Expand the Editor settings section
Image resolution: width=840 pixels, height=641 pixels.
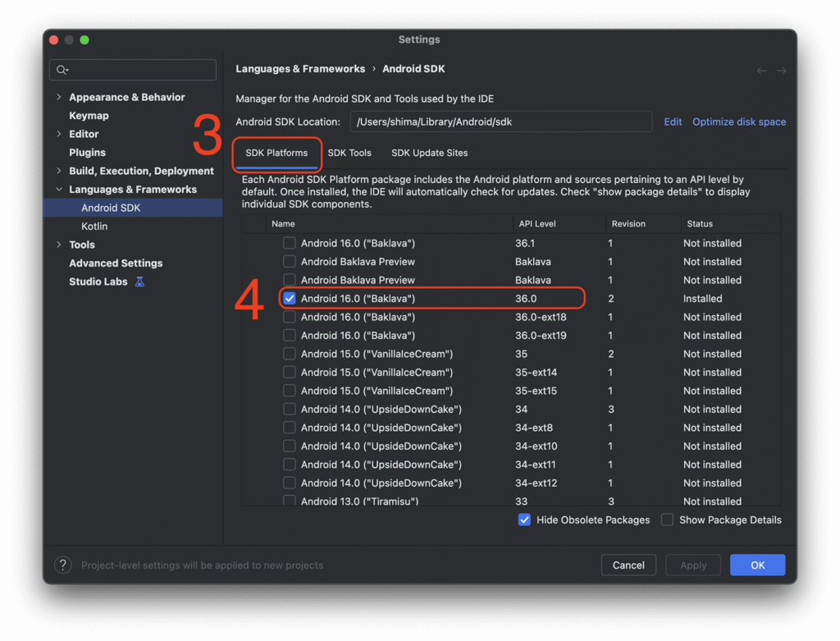58,134
